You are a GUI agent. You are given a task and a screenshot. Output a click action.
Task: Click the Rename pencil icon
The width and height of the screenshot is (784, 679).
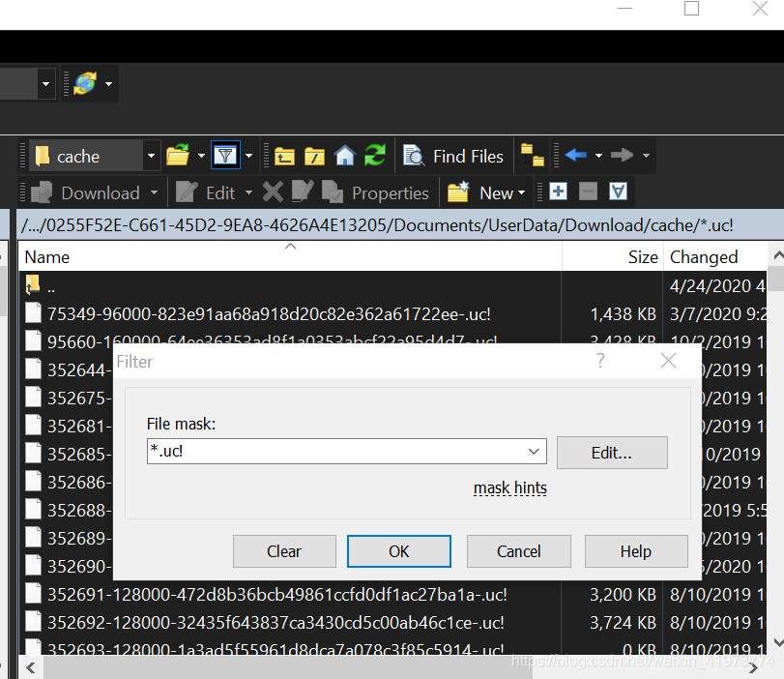tap(302, 192)
